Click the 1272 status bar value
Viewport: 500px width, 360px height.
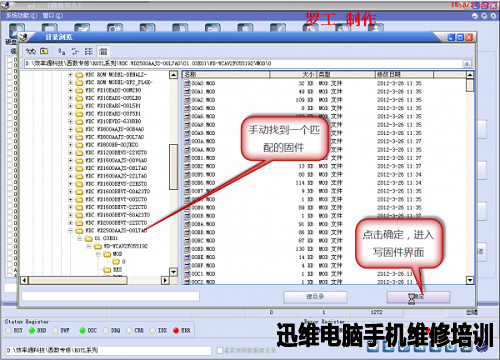pyautogui.click(x=376, y=312)
